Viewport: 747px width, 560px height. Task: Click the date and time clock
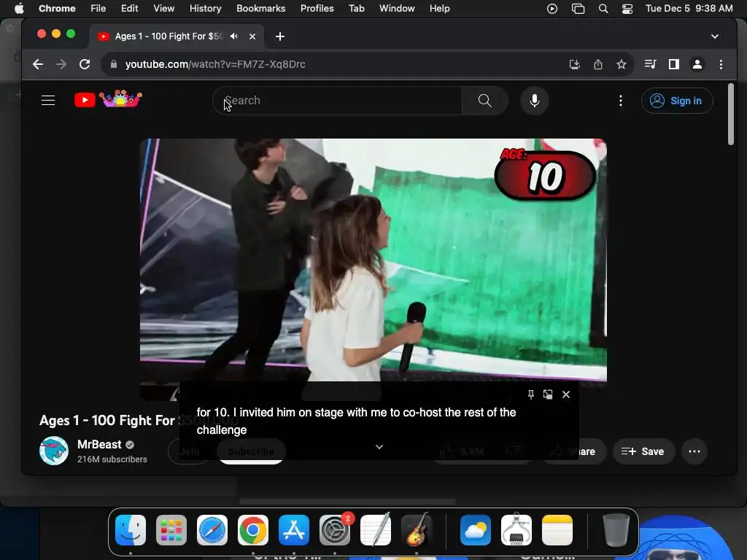[689, 9]
